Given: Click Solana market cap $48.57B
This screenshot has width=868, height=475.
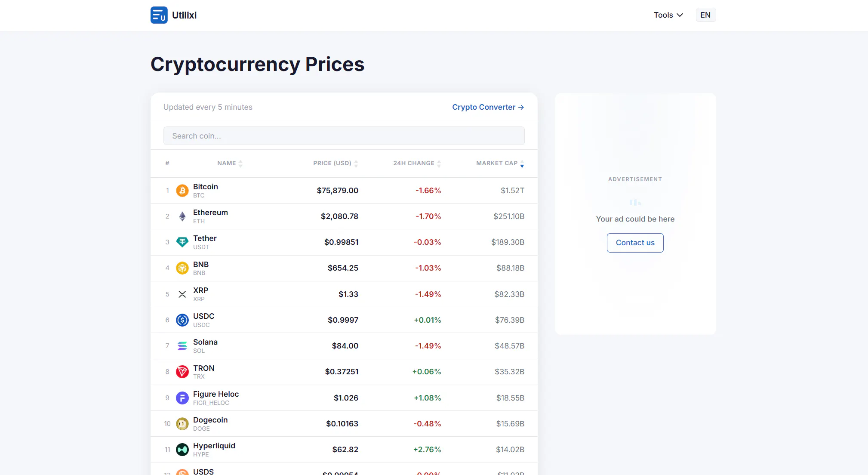Looking at the screenshot, I should pyautogui.click(x=510, y=346).
